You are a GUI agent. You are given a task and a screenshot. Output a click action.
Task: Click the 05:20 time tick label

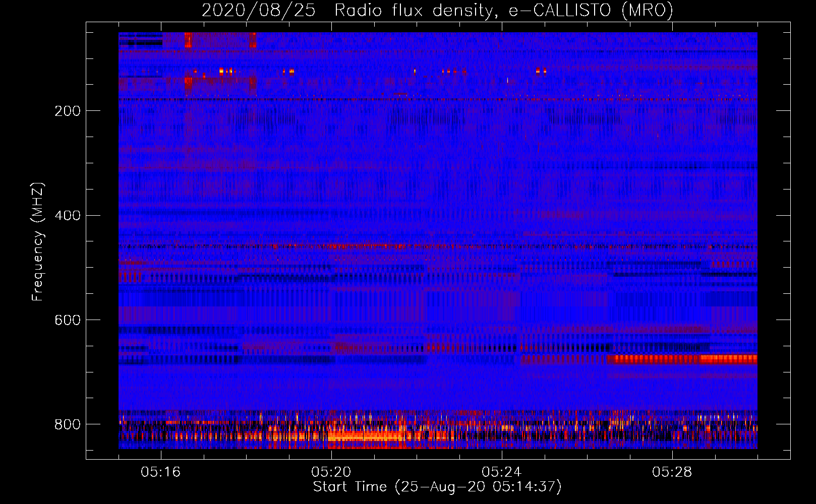pos(331,472)
